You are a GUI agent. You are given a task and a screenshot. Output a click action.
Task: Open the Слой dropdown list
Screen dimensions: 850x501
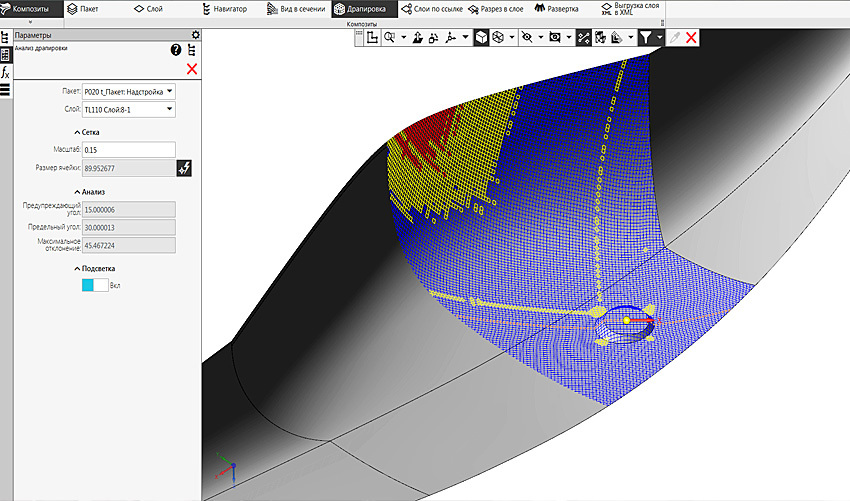169,109
